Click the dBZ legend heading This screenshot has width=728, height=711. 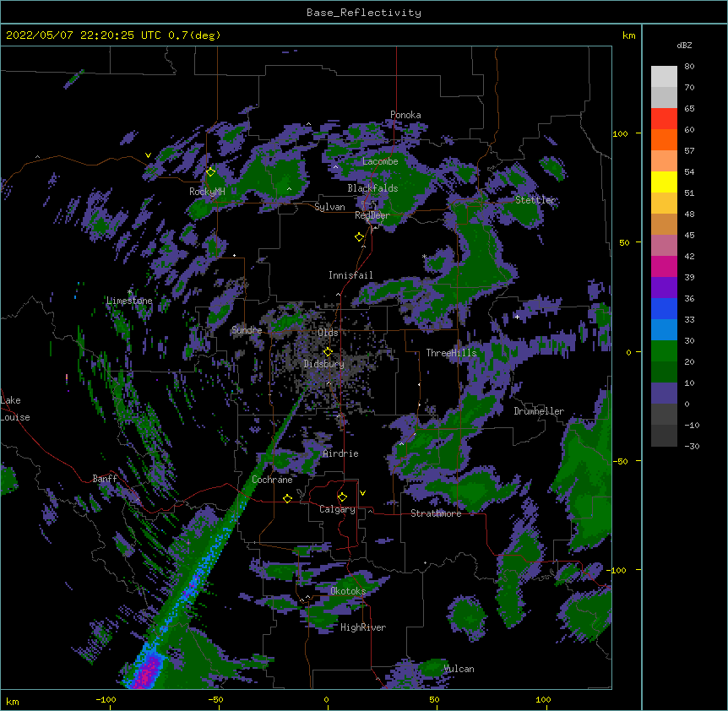(x=684, y=46)
